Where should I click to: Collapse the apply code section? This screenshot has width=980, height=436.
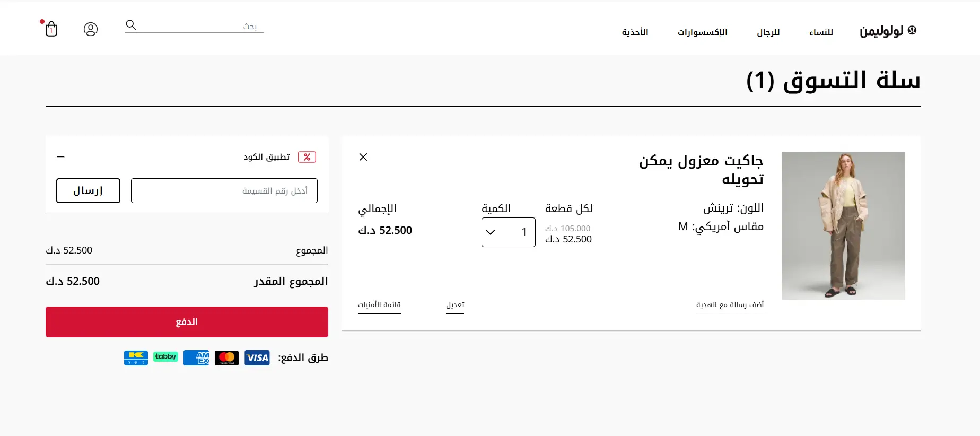[61, 157]
